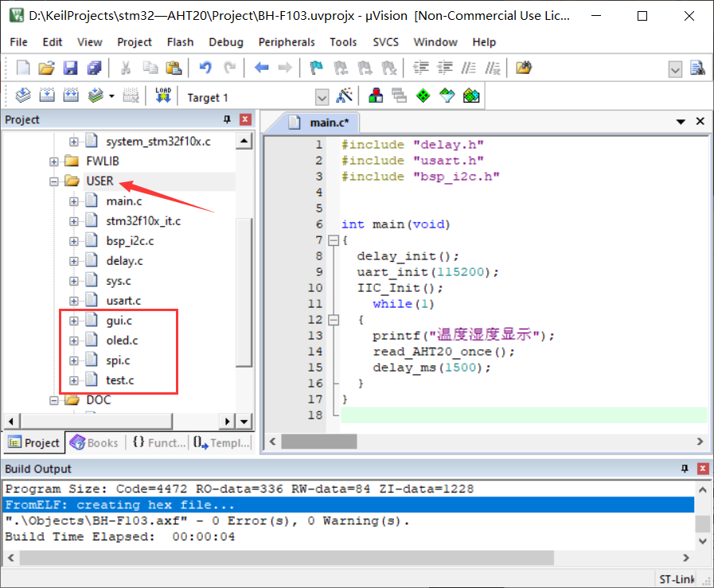Expand the FWLIB folder

pos(54,162)
